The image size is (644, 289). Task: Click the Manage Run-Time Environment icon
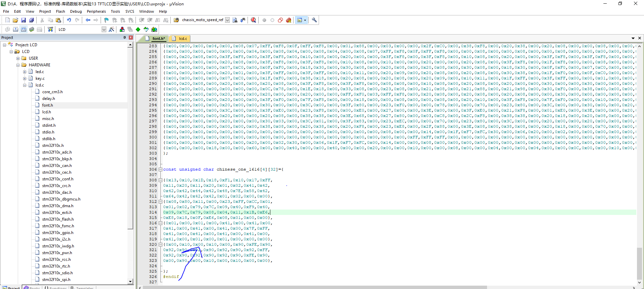[138, 30]
